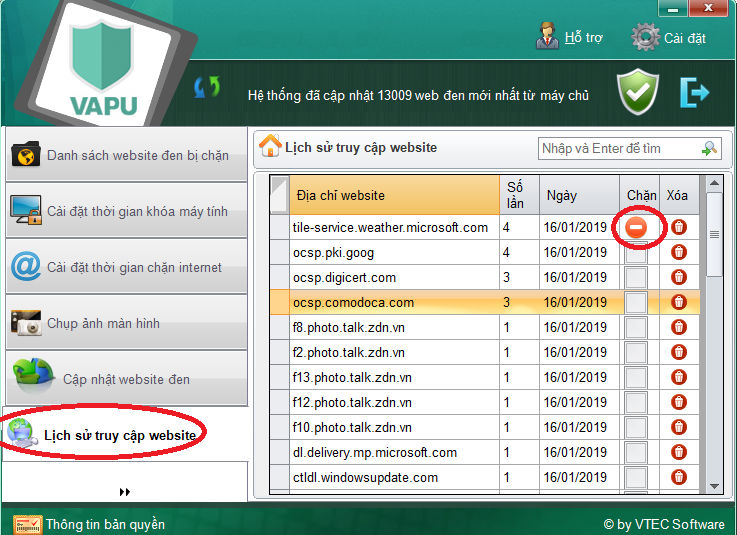Open Chụp ảnh màn hình section
737x535 pixels.
click(126, 323)
